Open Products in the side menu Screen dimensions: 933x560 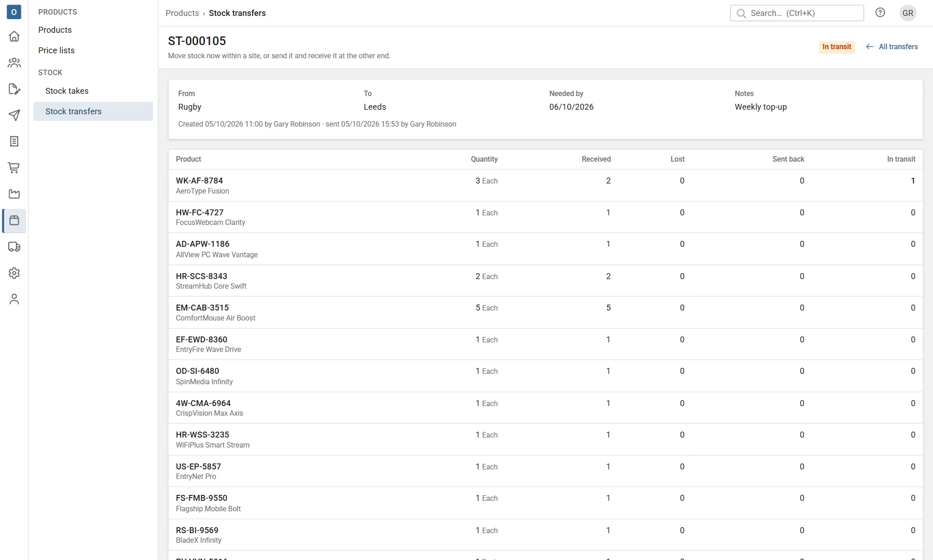[x=55, y=30]
